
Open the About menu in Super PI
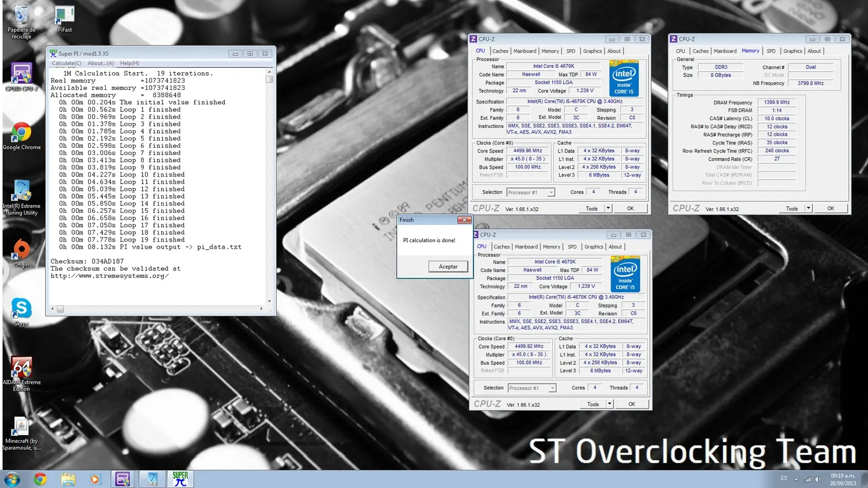point(100,63)
